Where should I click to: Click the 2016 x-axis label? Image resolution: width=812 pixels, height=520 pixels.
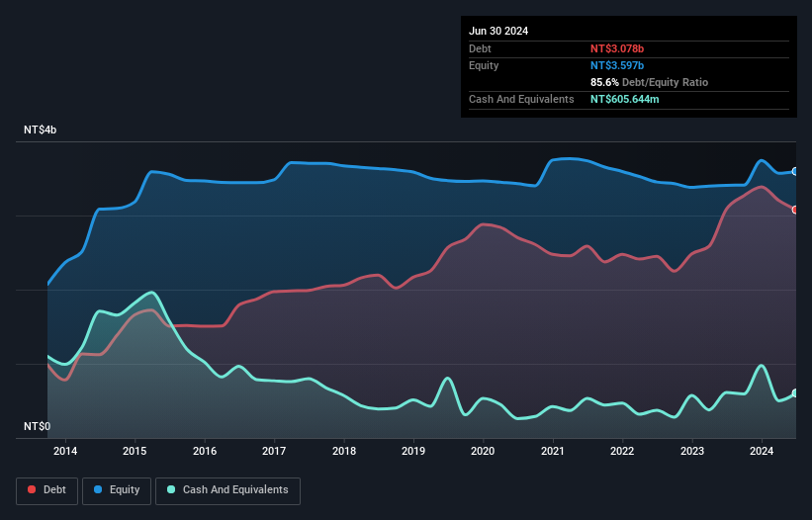click(205, 451)
